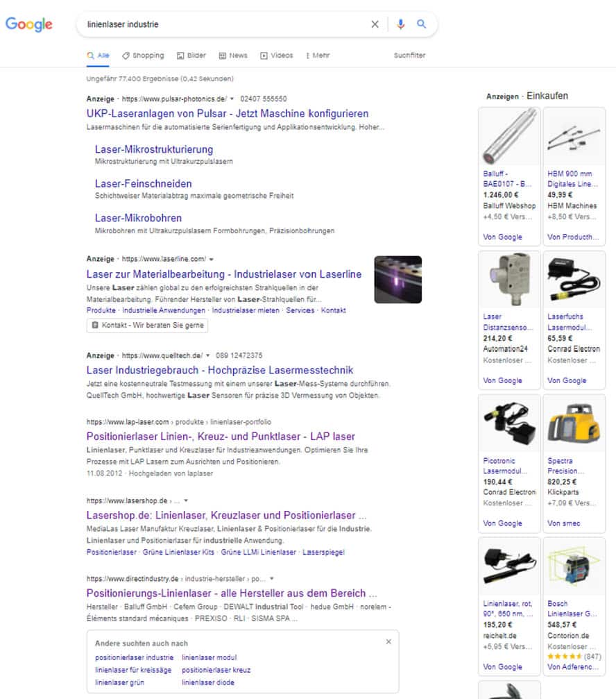Click the Laser Distanzsensor product image
This screenshot has height=699, width=616.
510,280
